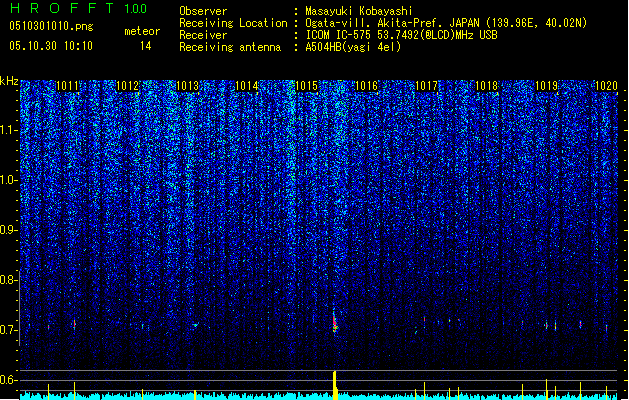629x400 pixels.
Task: Click the 1.1 frequency axis label
Action: [x=9, y=130]
